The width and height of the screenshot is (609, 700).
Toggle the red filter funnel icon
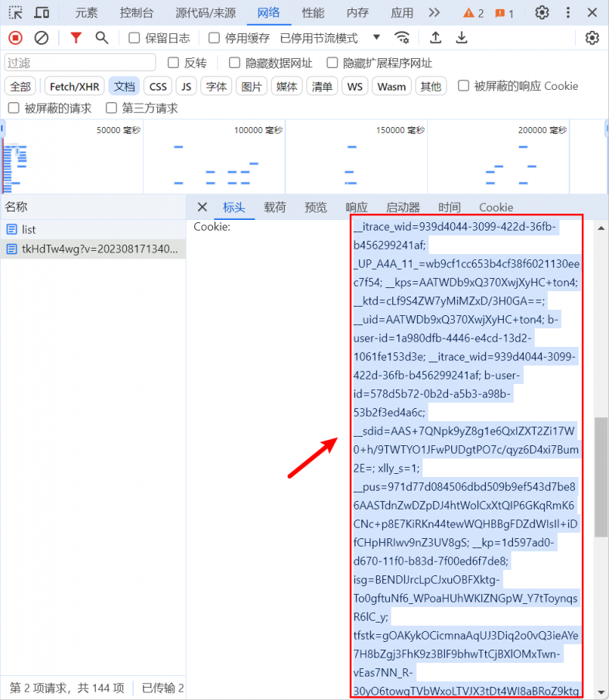[x=76, y=38]
